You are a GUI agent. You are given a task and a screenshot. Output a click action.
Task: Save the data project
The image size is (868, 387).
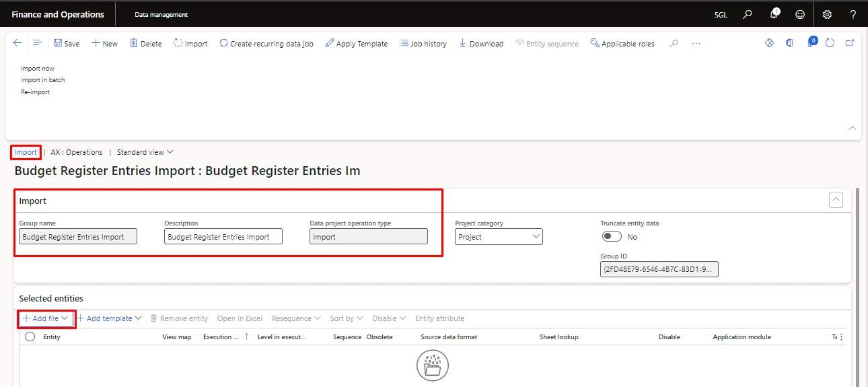coord(67,43)
